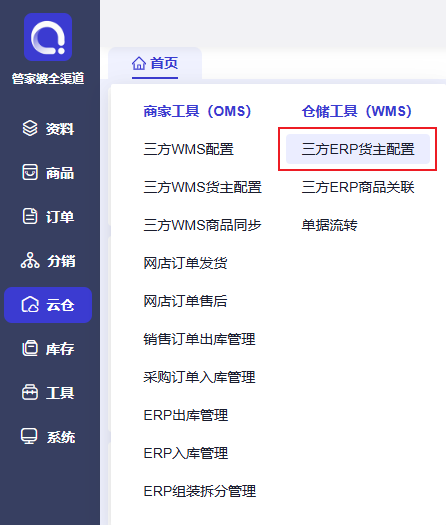Open 三方WMS配置 menu item

coord(189,149)
